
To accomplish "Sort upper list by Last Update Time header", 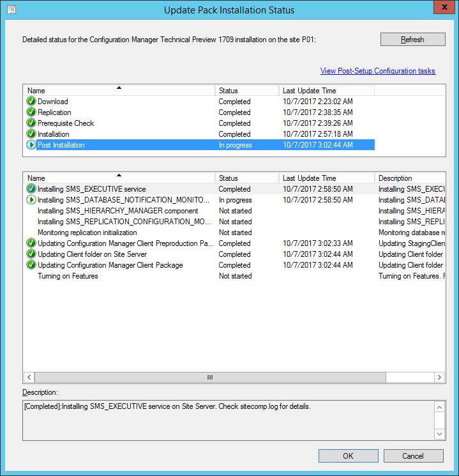I will [326, 91].
